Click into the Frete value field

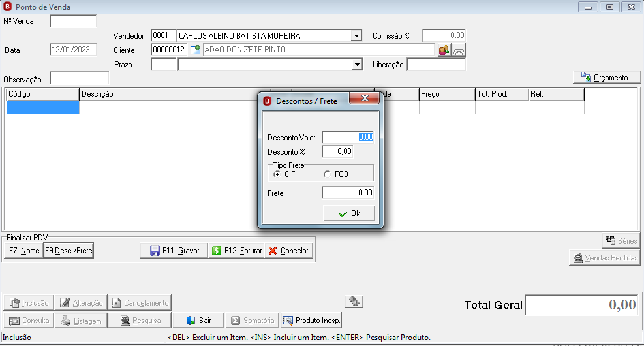pyautogui.click(x=348, y=193)
